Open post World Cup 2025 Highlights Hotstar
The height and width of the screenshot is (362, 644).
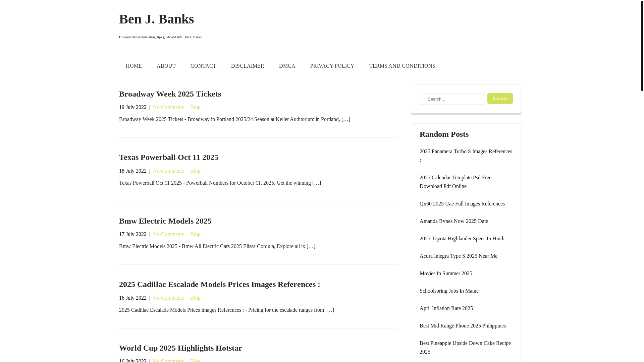(180, 348)
